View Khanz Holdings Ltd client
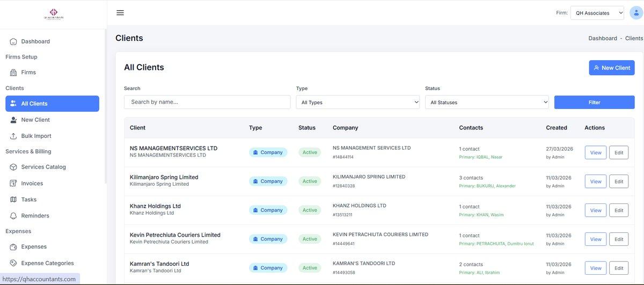 click(x=596, y=210)
